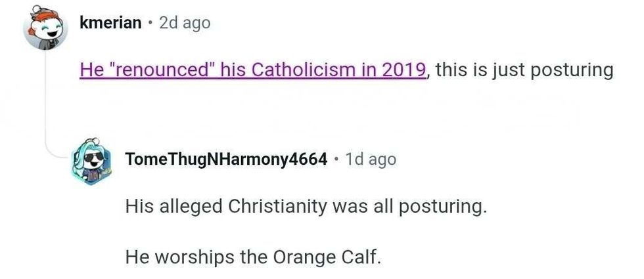
Task: Click the text "this is just posturing"
Action: point(524,70)
